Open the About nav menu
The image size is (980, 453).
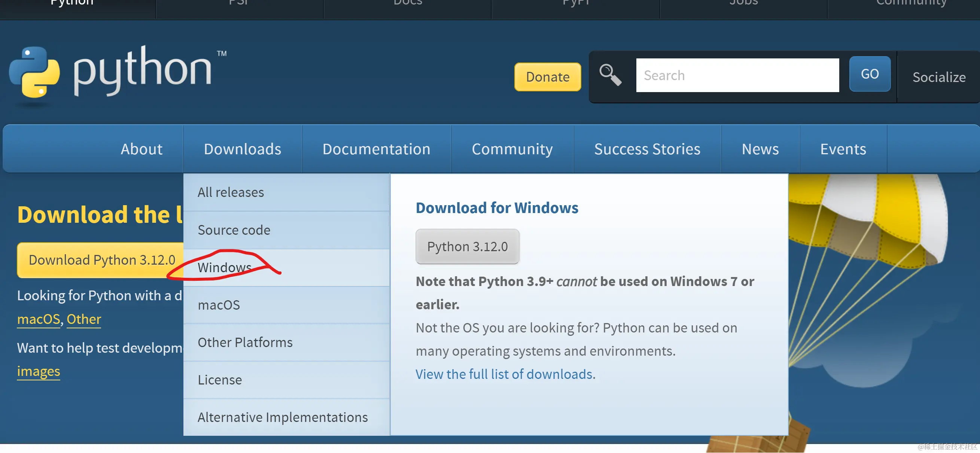pos(141,149)
